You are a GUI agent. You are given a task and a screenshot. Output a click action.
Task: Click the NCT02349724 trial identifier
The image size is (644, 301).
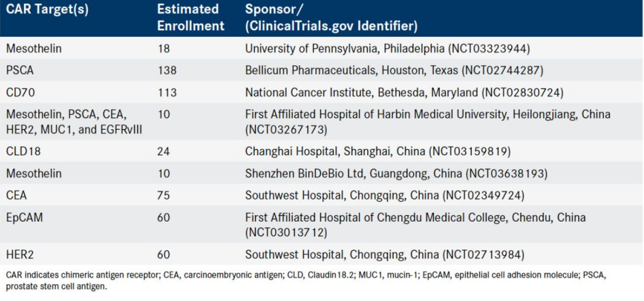coord(483,195)
